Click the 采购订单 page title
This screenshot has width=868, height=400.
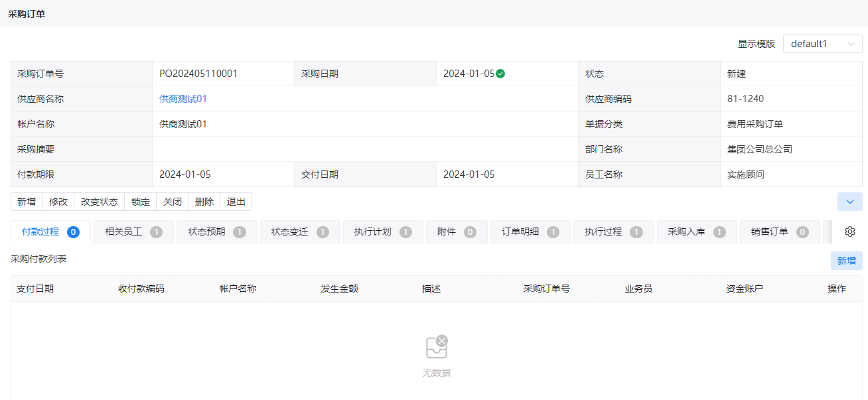pos(27,13)
